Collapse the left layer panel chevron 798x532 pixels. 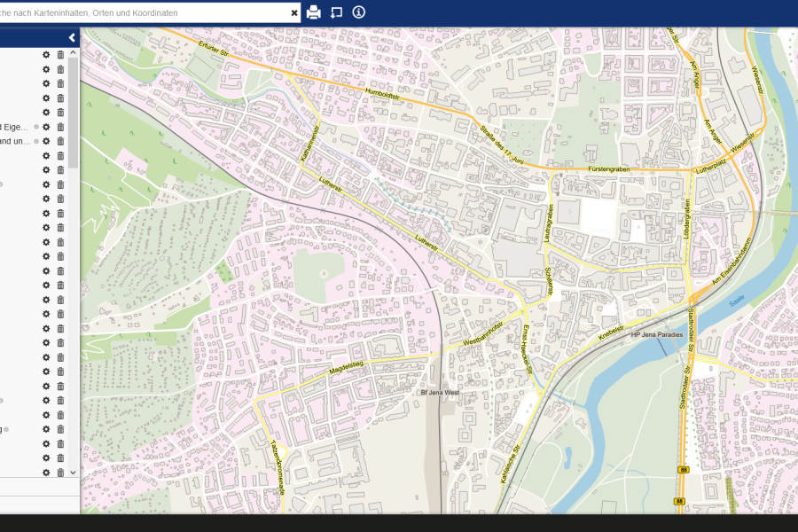click(x=72, y=37)
